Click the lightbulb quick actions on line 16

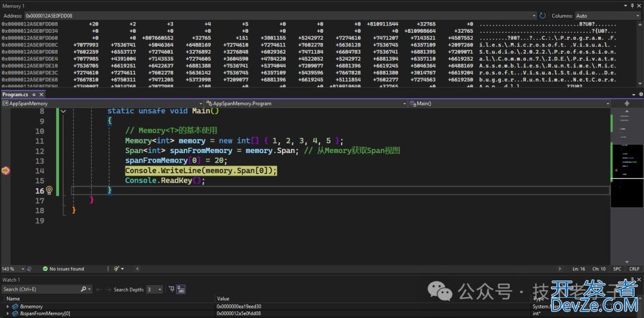49,191
